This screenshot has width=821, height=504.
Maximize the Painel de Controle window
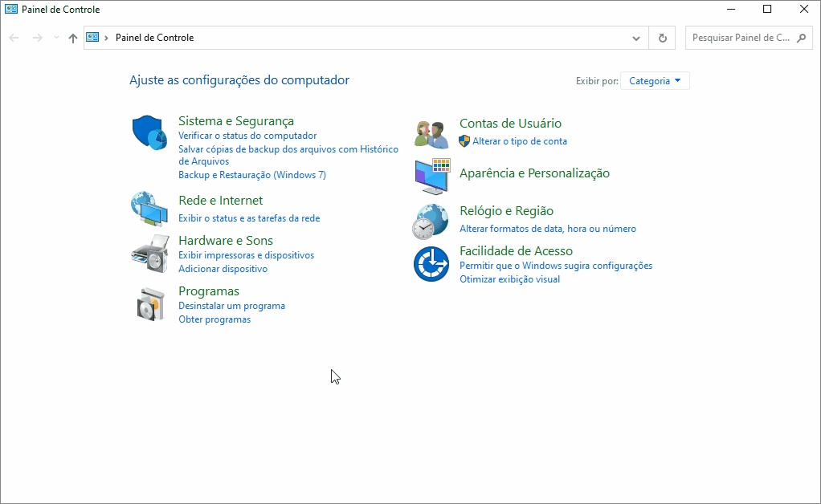point(767,10)
